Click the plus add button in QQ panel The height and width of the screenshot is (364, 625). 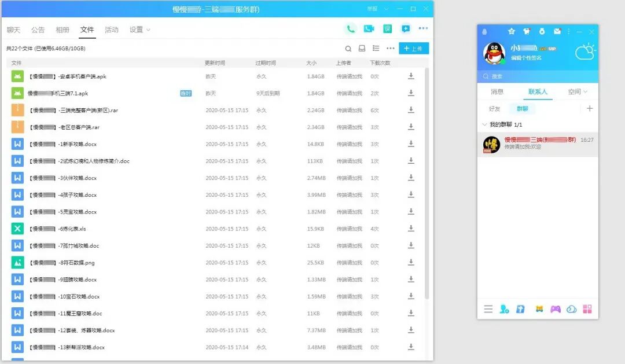pos(590,108)
